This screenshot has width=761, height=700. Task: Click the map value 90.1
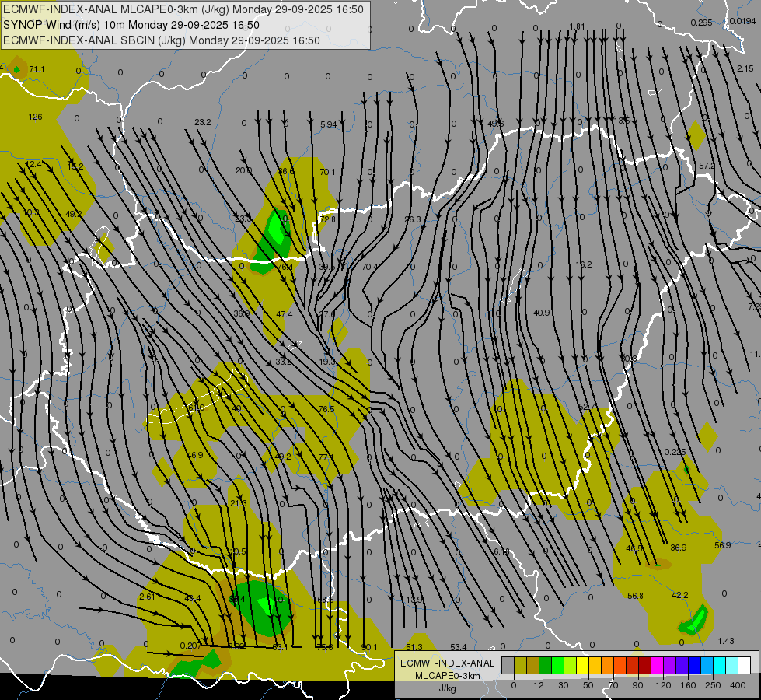click(x=369, y=648)
